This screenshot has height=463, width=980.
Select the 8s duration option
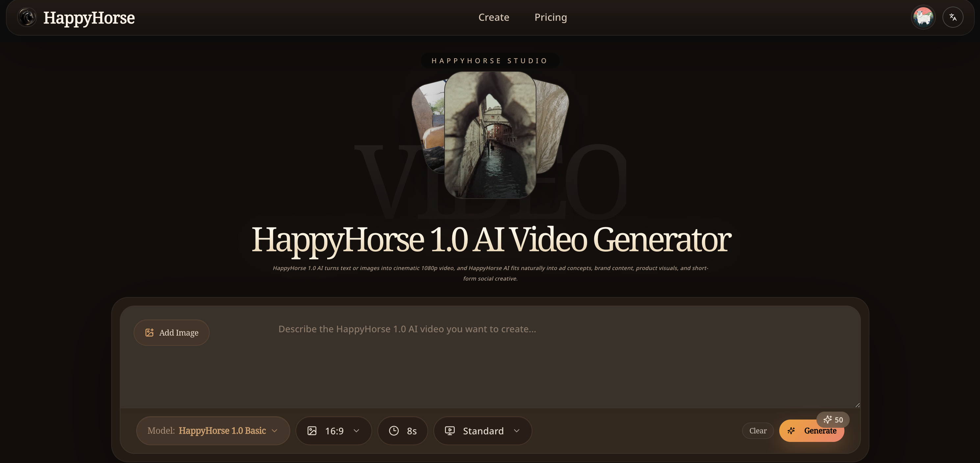click(x=402, y=431)
